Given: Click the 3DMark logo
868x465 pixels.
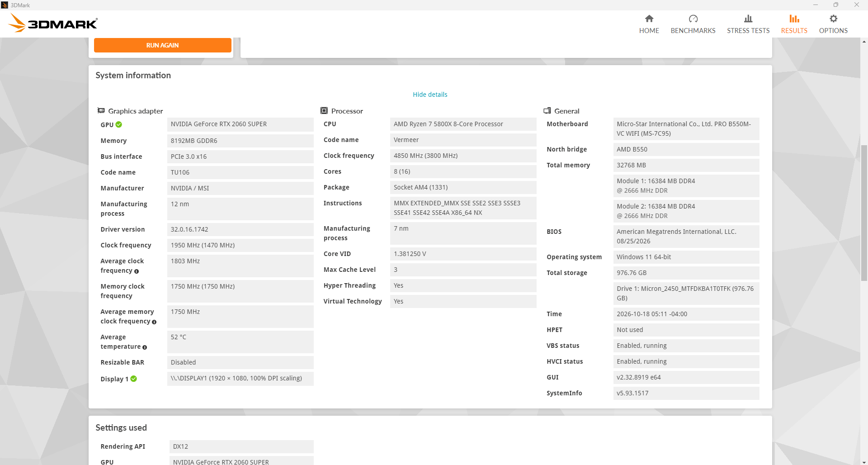Looking at the screenshot, I should [x=53, y=23].
